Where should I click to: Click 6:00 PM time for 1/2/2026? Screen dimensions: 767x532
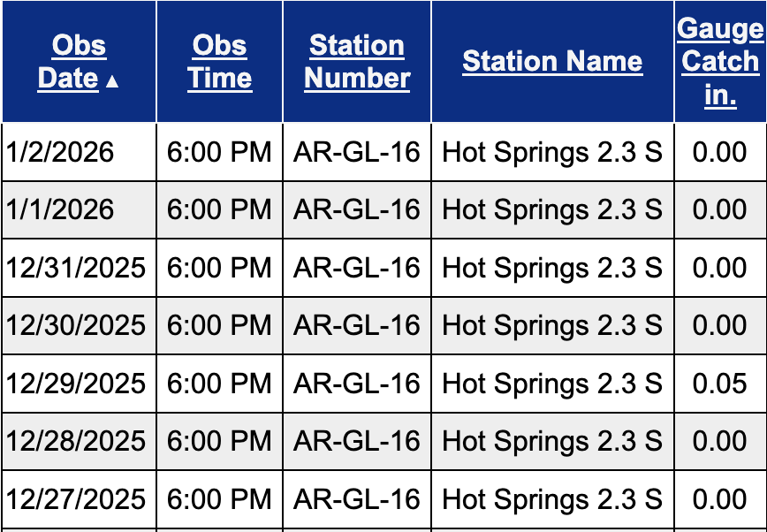(x=219, y=152)
